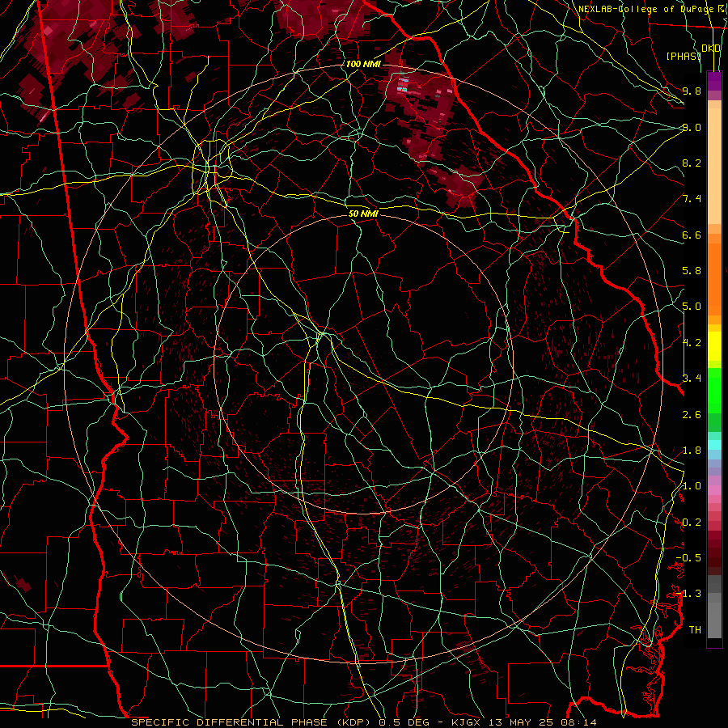728x728 pixels.
Task: Select the -1.3 value on the scale
Action: click(688, 594)
